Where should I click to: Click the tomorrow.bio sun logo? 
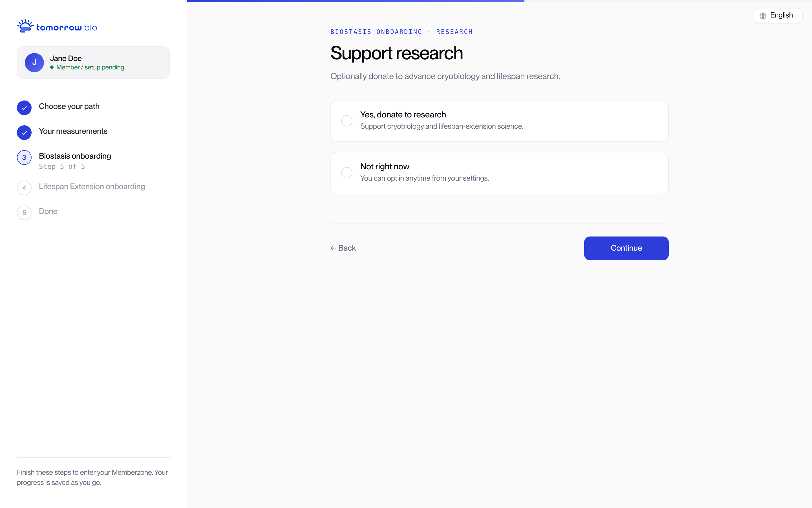point(25,26)
